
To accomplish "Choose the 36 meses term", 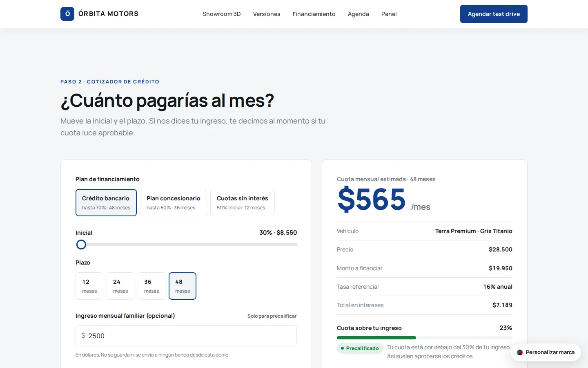I will [151, 286].
